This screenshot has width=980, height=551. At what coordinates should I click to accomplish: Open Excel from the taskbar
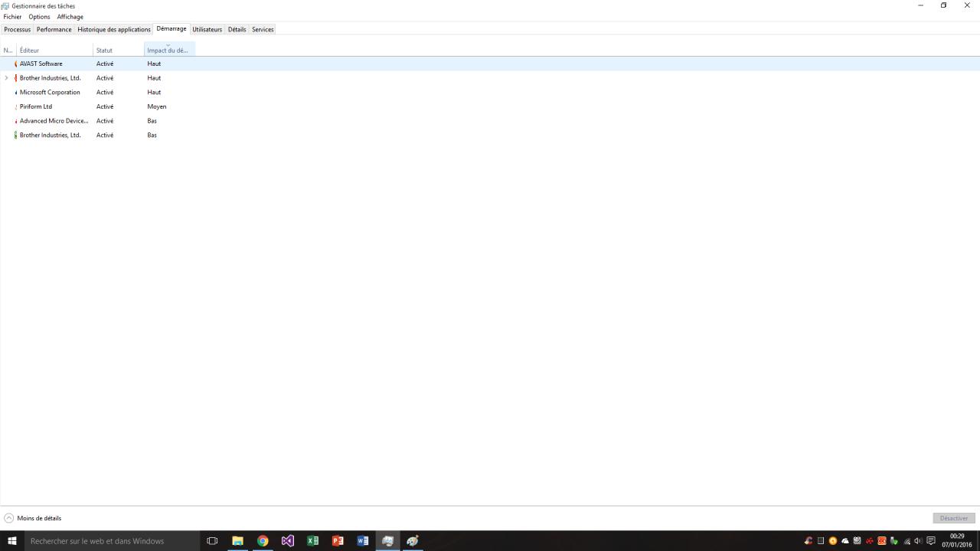tap(312, 541)
